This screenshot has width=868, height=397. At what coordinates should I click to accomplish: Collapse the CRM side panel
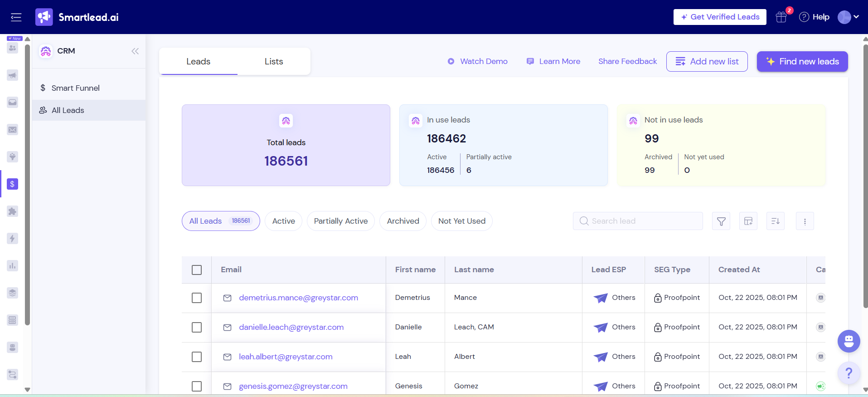135,51
